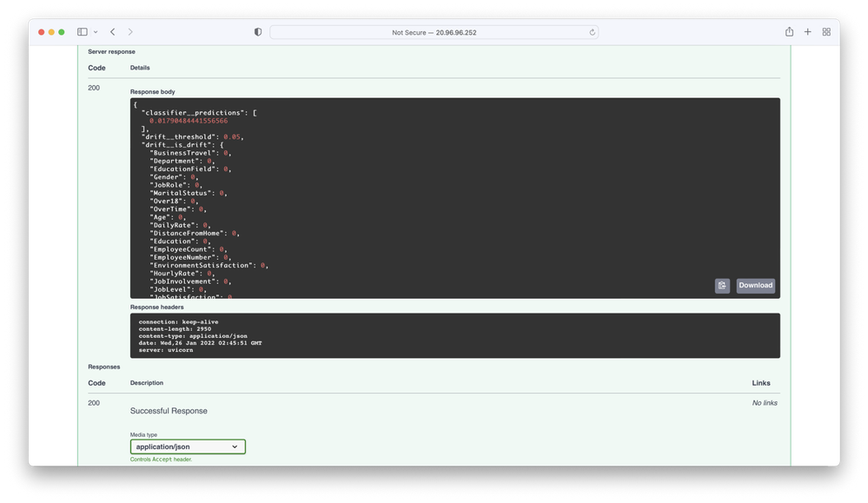Screen dimensions: 868x503
Task: Click the No links text
Action: (765, 403)
